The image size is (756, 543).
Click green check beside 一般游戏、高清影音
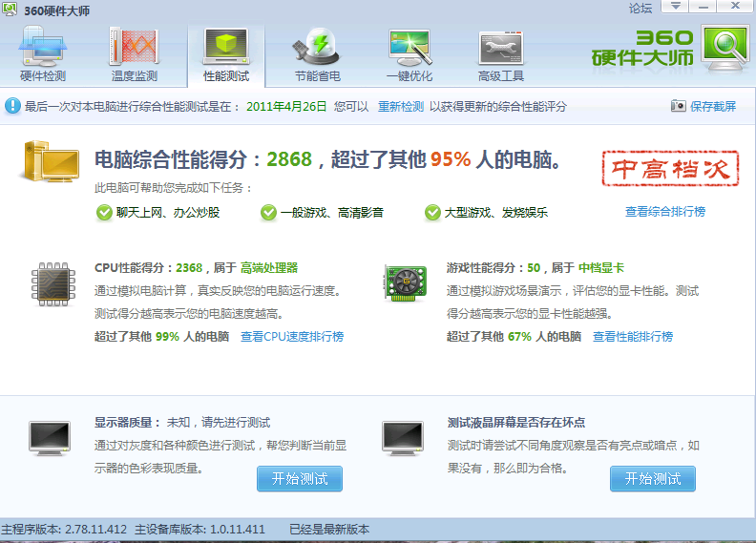(x=268, y=213)
